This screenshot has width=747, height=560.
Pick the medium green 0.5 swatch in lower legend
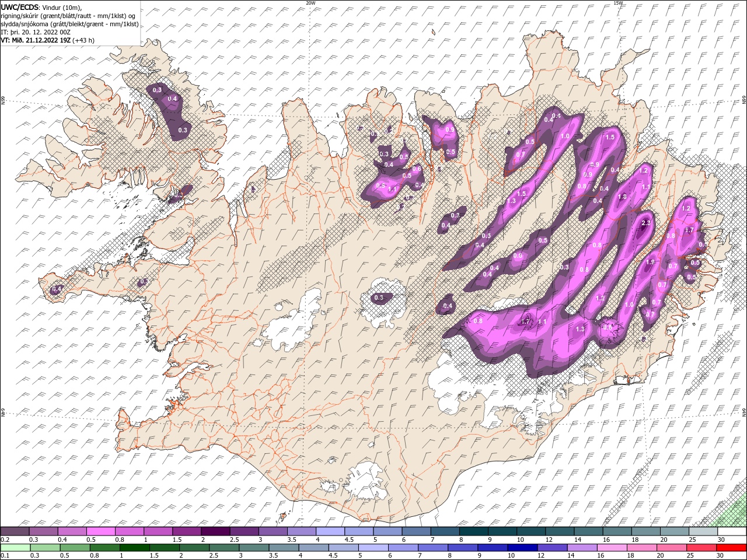[75, 548]
